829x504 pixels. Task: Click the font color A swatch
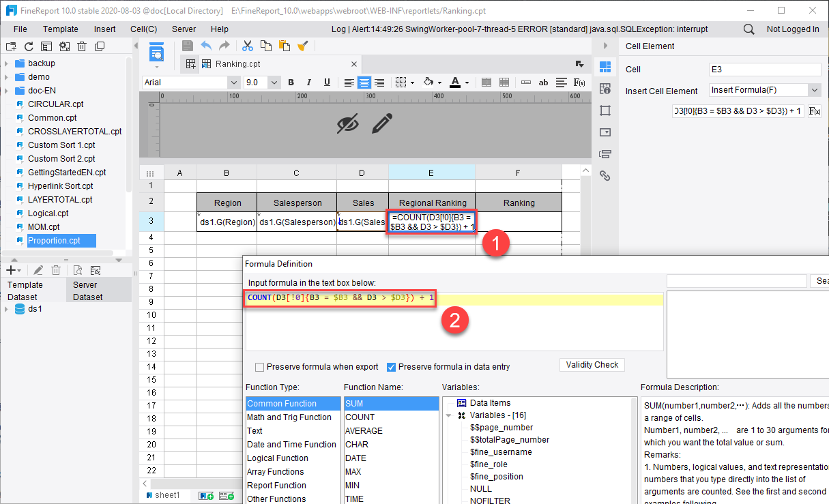click(x=454, y=83)
